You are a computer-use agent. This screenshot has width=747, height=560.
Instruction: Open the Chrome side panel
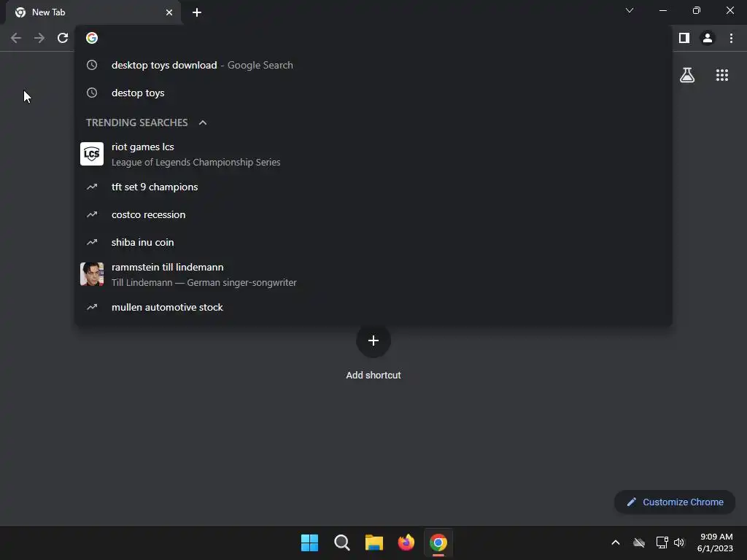pyautogui.click(x=684, y=38)
